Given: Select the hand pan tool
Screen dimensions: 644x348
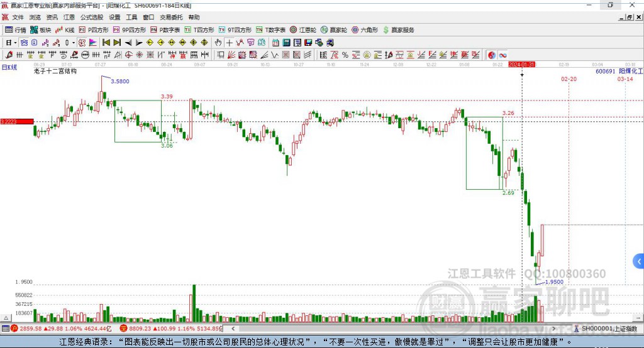Looking at the screenshot, I should 218,43.
